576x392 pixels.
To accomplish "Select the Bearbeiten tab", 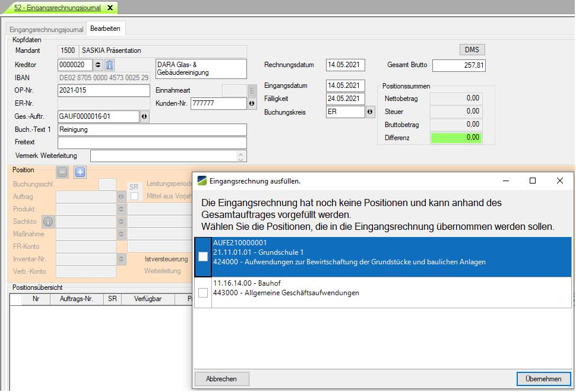I will [x=105, y=29].
